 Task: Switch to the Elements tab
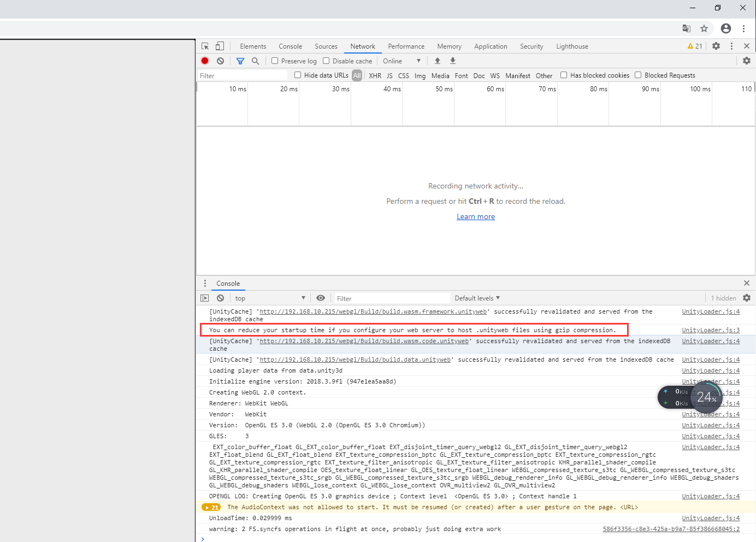tap(253, 46)
